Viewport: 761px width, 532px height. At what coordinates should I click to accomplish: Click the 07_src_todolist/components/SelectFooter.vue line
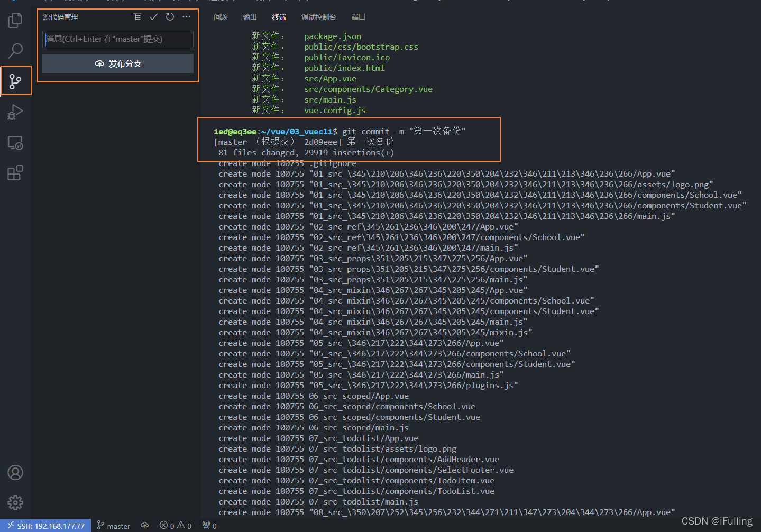tap(366, 470)
